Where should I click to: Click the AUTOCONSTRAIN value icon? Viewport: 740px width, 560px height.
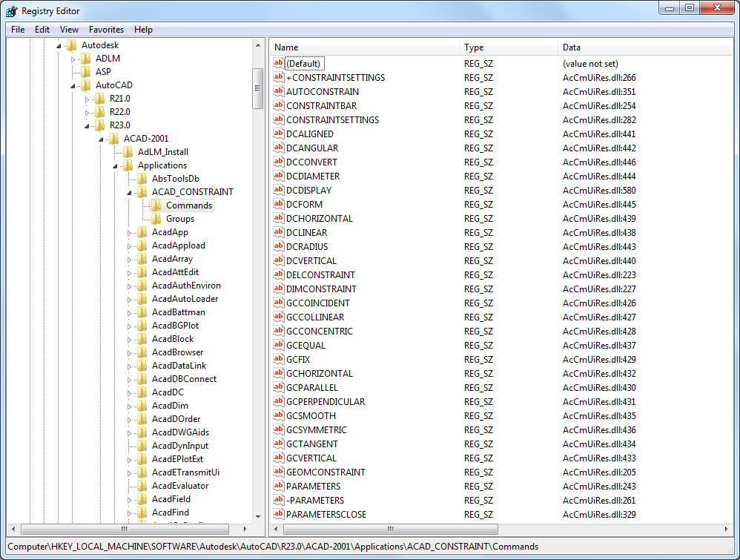click(x=279, y=91)
